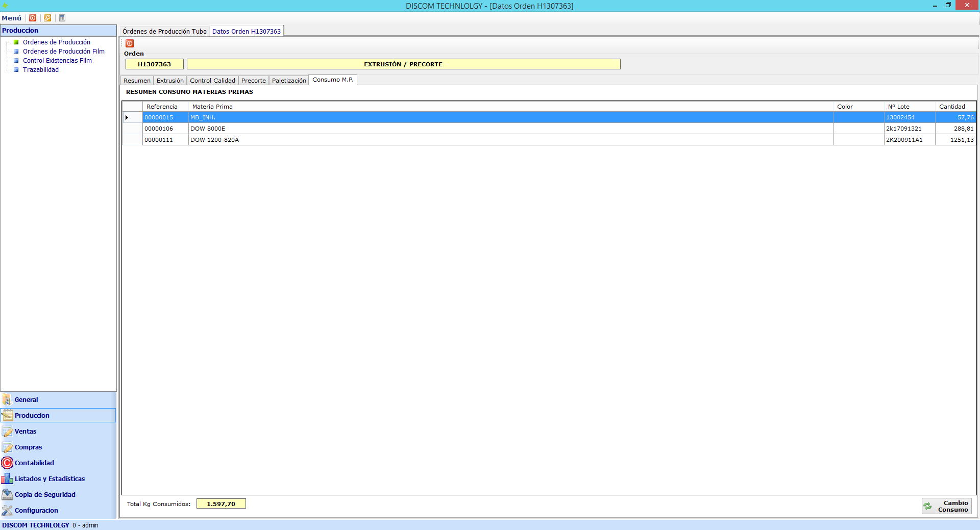
Task: Open the General section in sidebar
Action: (26, 399)
